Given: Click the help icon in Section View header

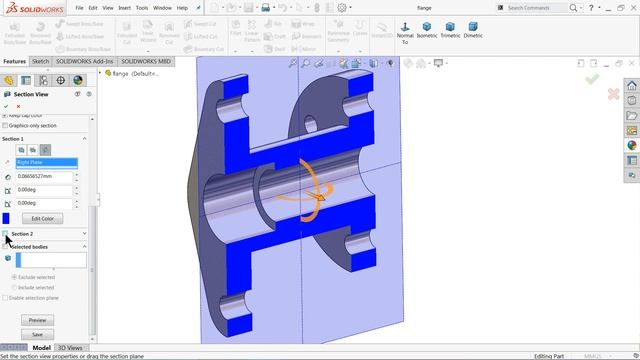Looking at the screenshot, I should (89, 94).
